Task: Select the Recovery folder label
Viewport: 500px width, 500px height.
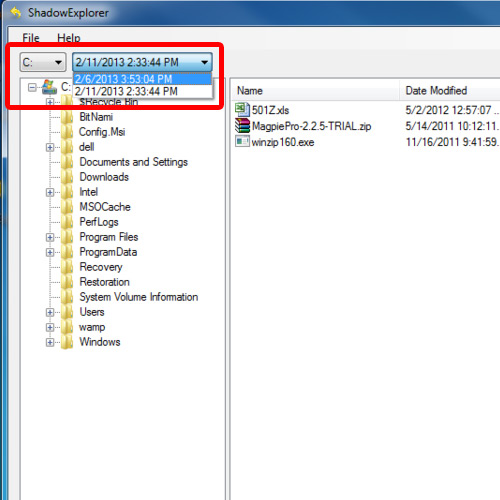Action: pos(101,267)
